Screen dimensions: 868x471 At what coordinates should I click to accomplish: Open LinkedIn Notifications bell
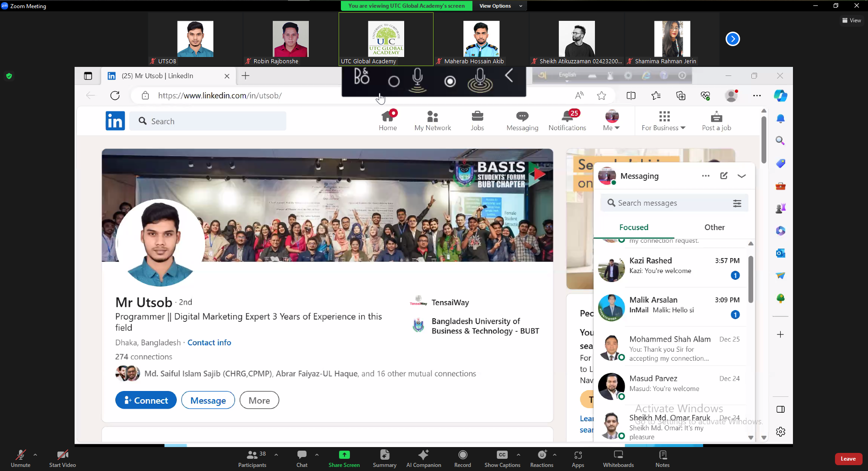click(567, 121)
